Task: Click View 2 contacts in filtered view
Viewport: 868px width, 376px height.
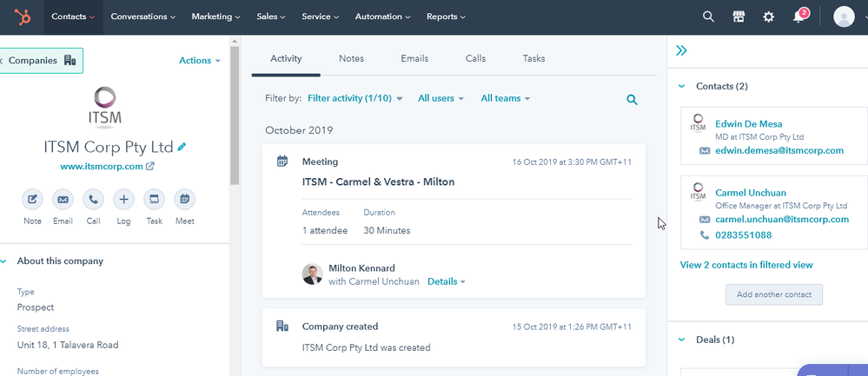Action: click(746, 265)
